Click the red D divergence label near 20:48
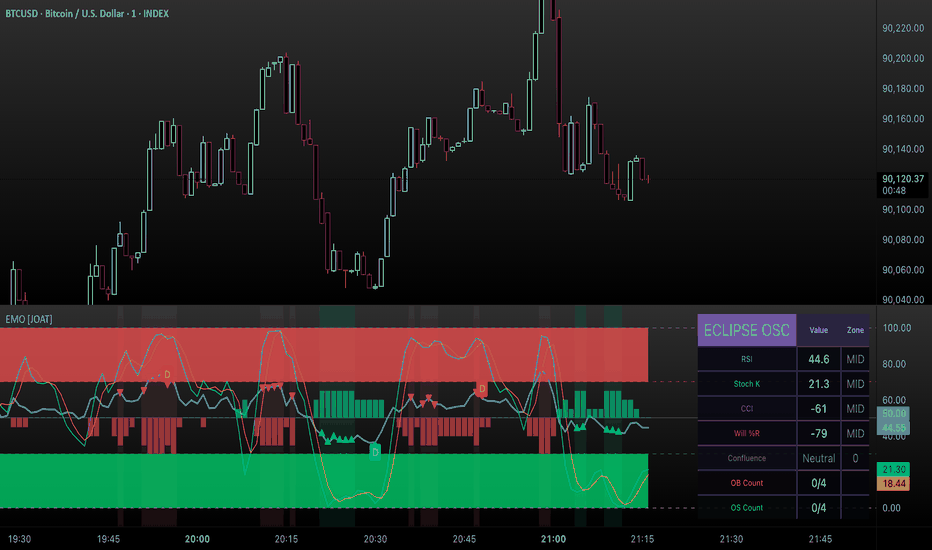The height and width of the screenshot is (550, 932). click(x=481, y=389)
